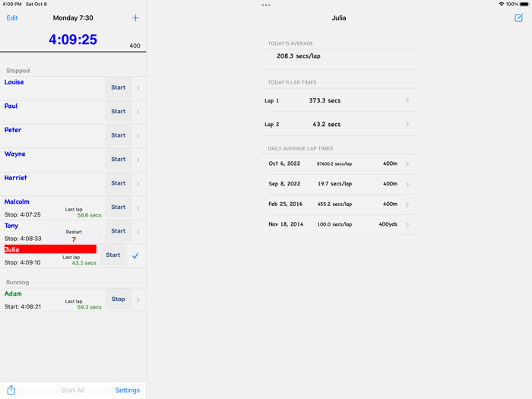Tap the 400yds distance label
The width and height of the screenshot is (532, 399).
pos(388,224)
